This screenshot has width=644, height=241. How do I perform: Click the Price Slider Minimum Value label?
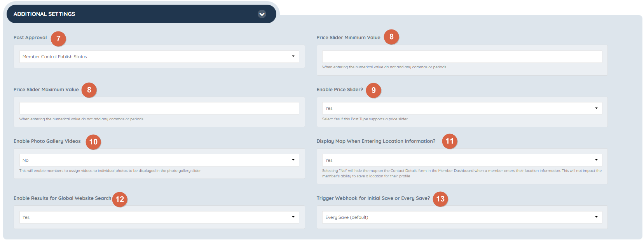(x=348, y=38)
